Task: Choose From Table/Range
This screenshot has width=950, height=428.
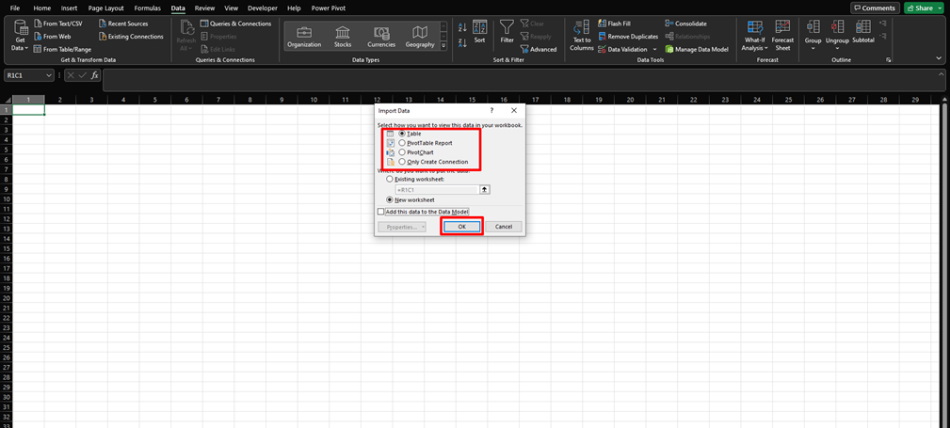Action: point(62,49)
